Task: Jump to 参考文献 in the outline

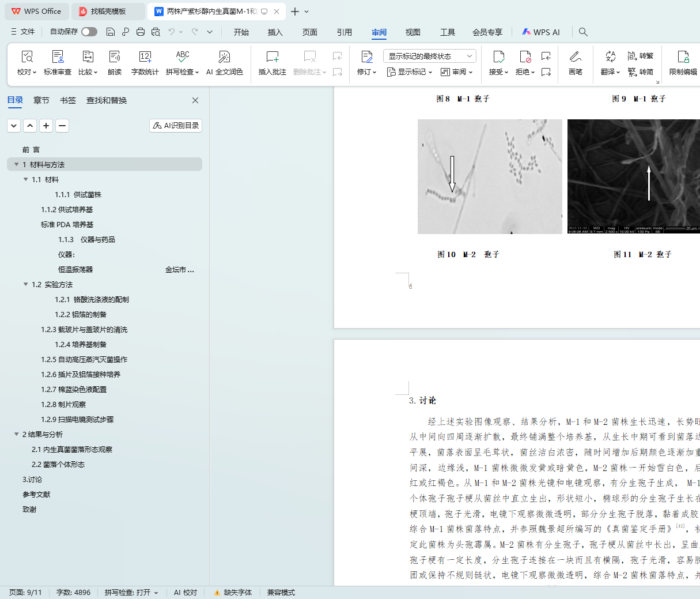Action: (36, 495)
